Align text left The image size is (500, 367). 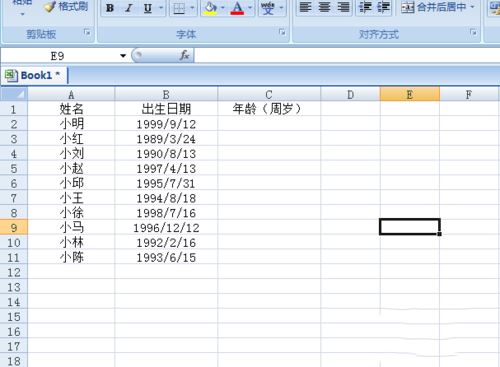click(305, 7)
